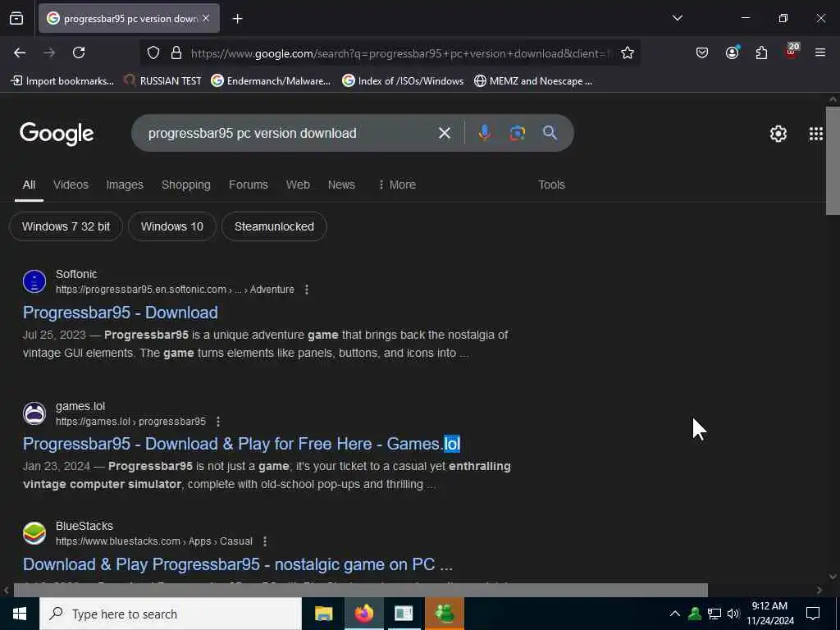This screenshot has height=630, width=840.
Task: Open a new browser tab
Action: pos(237,19)
